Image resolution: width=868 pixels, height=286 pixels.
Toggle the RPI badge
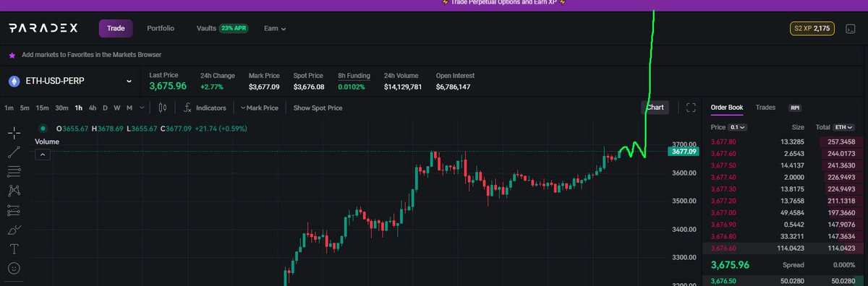pyautogui.click(x=795, y=108)
